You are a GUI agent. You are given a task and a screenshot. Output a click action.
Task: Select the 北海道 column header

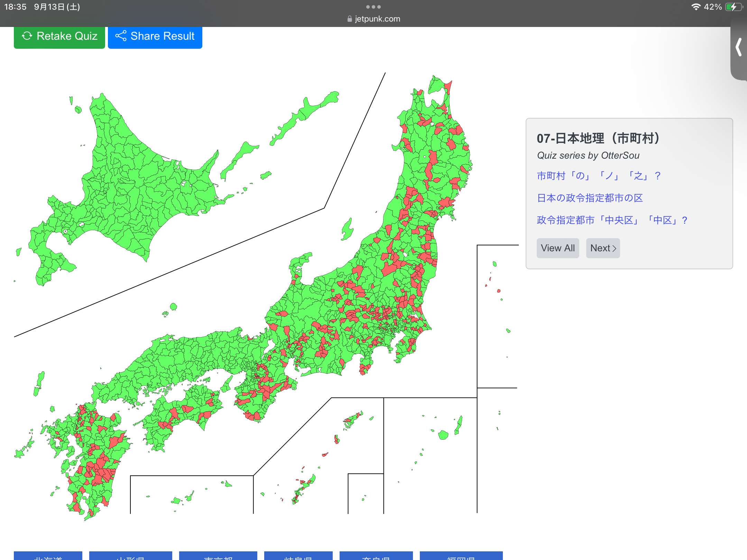click(48, 556)
